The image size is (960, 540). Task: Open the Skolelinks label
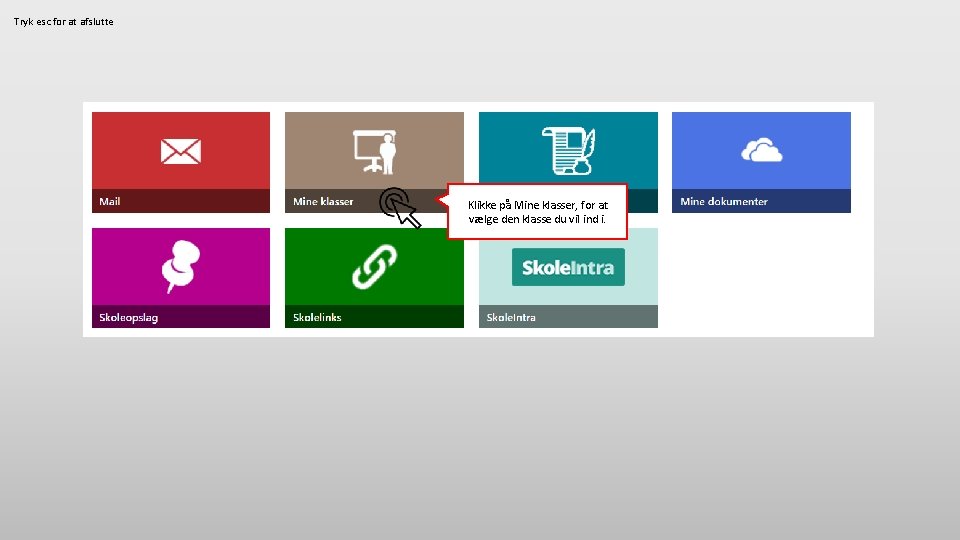pyautogui.click(x=317, y=317)
